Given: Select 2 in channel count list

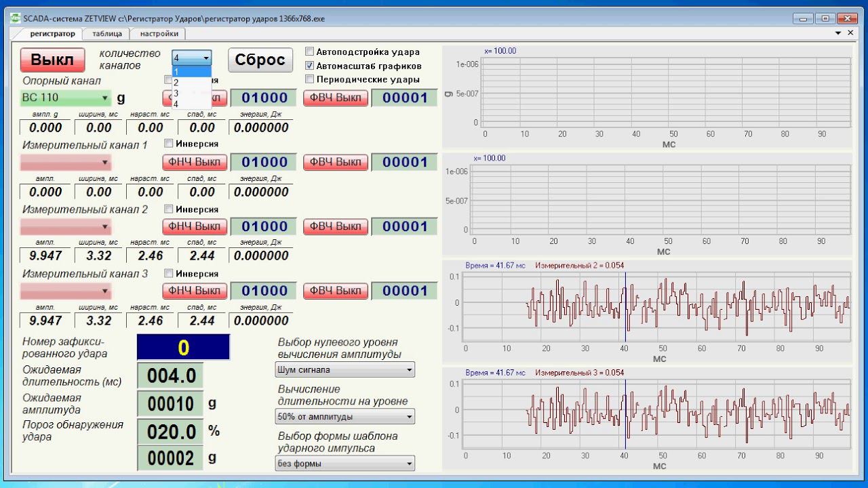Looking at the screenshot, I should (192, 83).
